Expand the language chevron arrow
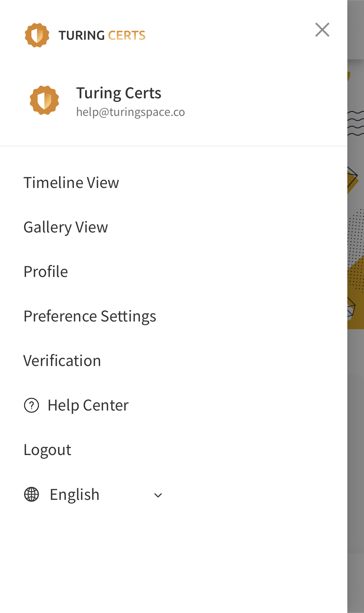 click(158, 495)
